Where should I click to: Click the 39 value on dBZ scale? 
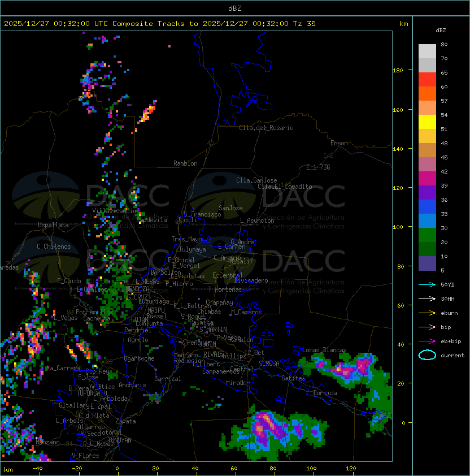[x=444, y=185]
